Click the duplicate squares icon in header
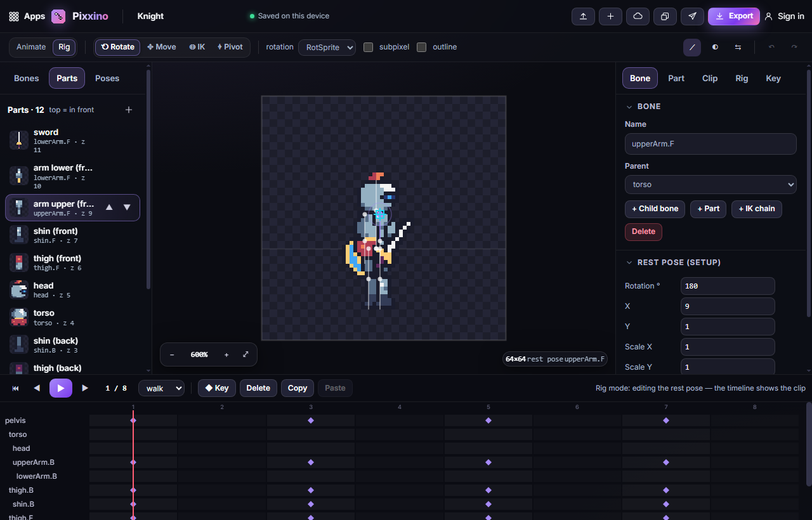Screen dimensions: 812x520 pos(665,16)
